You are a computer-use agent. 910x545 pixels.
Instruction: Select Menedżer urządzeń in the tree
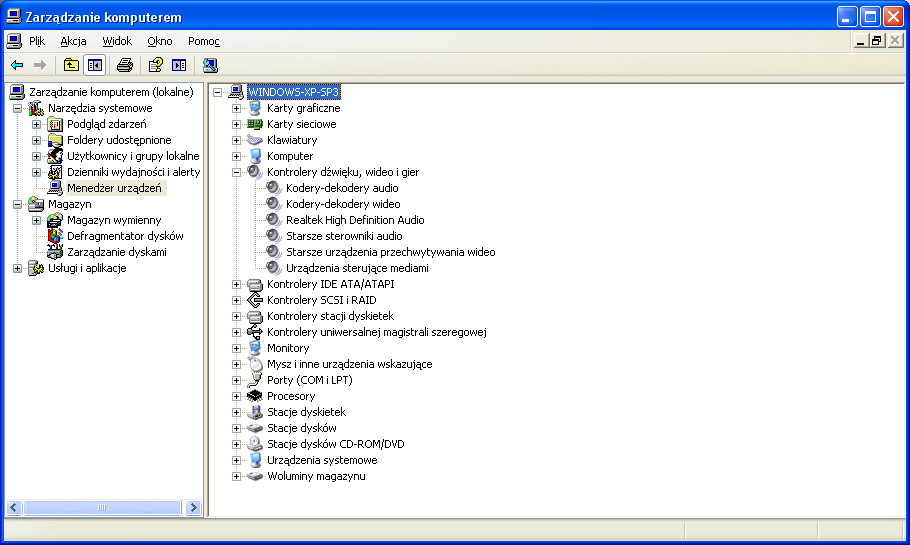click(114, 188)
